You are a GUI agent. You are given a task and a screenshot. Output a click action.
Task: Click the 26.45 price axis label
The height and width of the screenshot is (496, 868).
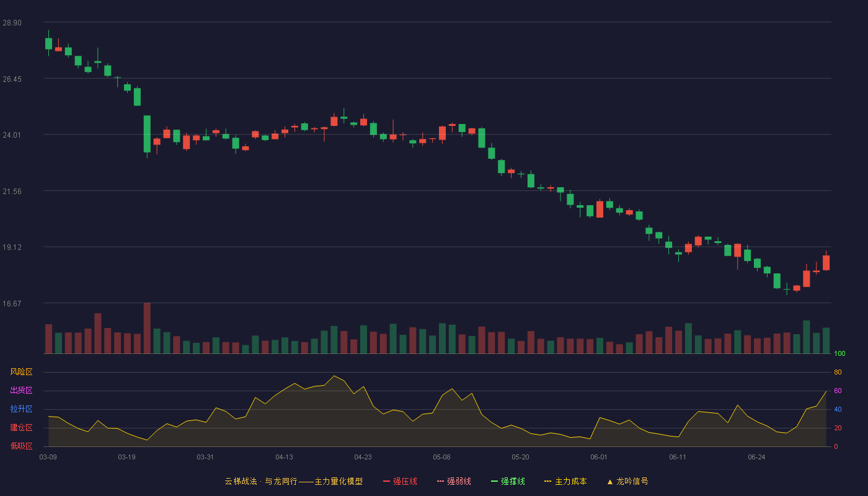12,79
